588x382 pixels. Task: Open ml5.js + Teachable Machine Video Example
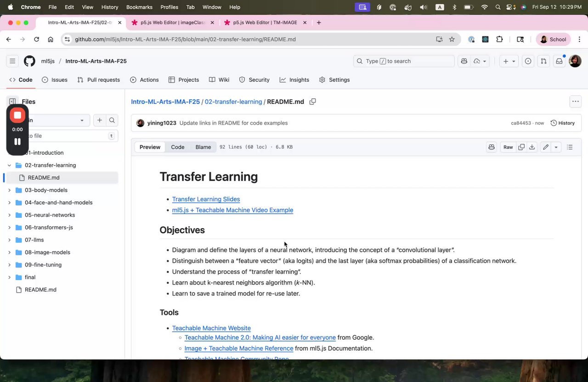pos(232,210)
